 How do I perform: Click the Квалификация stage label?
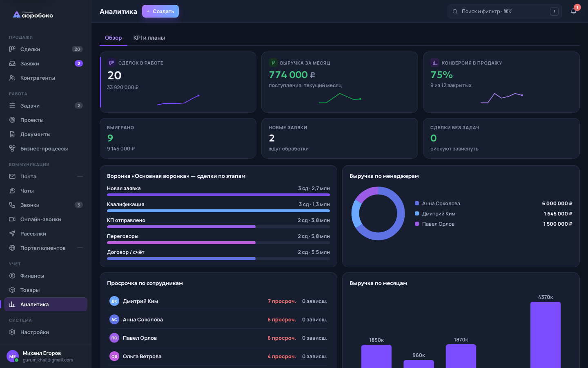point(126,204)
